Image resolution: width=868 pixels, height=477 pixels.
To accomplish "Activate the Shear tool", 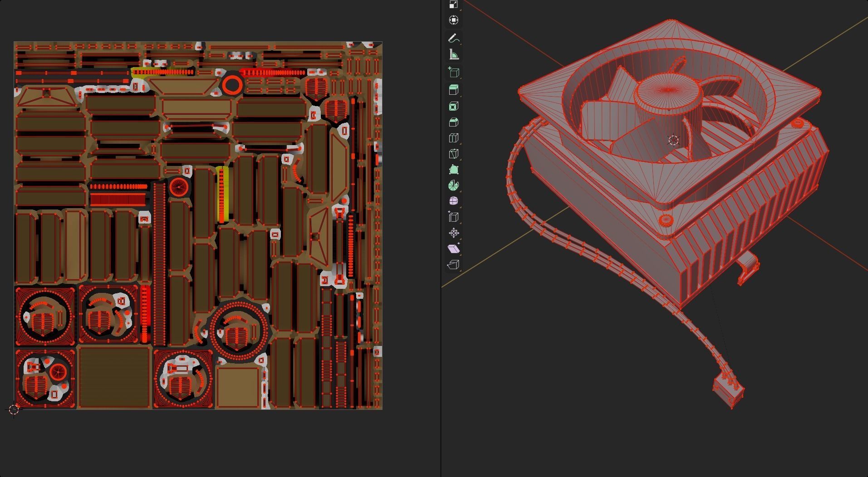I will point(453,249).
